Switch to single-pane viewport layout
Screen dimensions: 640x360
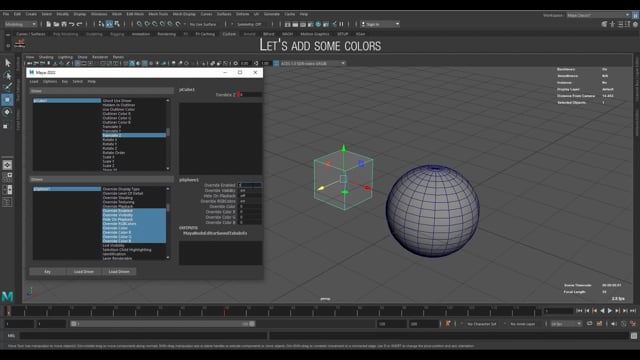click(7, 165)
